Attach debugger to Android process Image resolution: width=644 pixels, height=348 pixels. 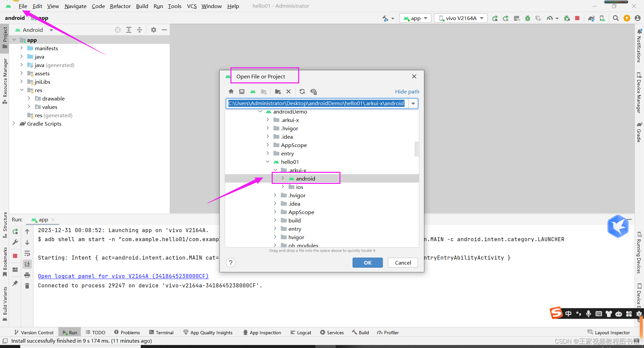(x=567, y=18)
